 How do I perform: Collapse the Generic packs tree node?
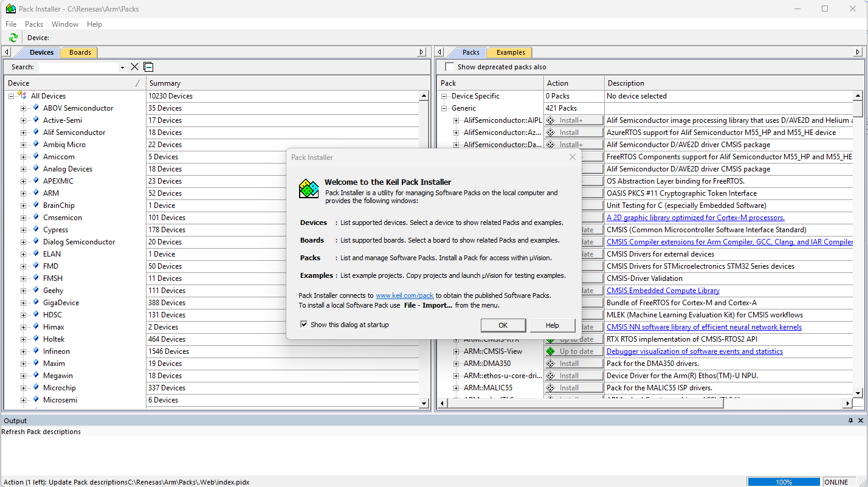click(444, 108)
